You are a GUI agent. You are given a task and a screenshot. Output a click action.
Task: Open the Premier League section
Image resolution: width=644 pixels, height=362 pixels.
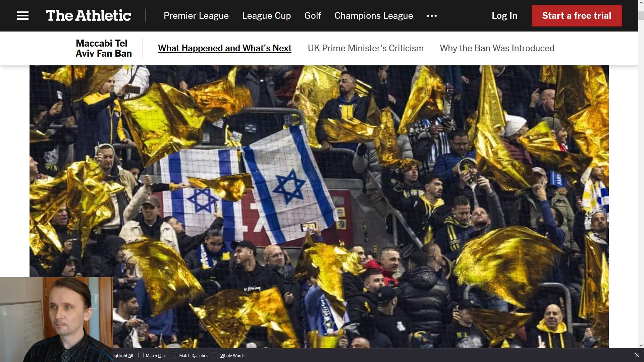click(196, 16)
